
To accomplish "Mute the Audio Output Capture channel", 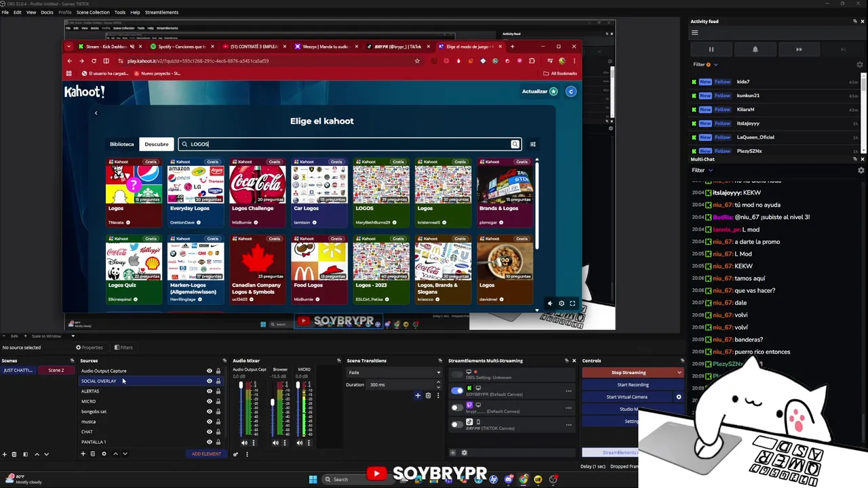I will pos(244,443).
